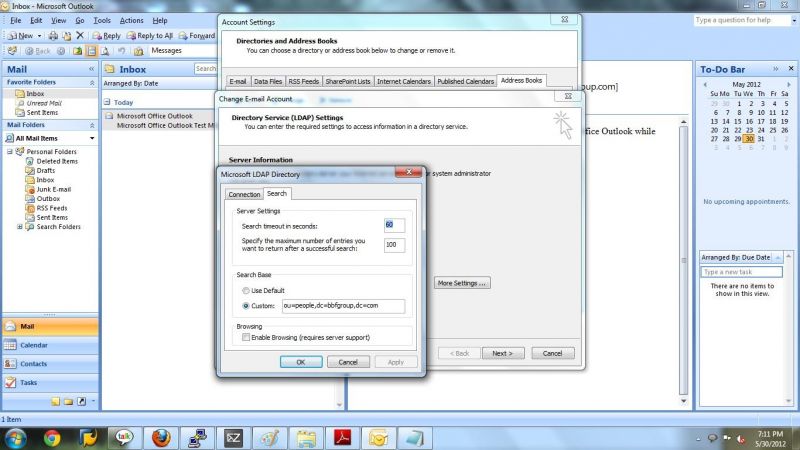Click the Search tab in LDAP dialog
This screenshot has height=450, width=800.
click(277, 193)
